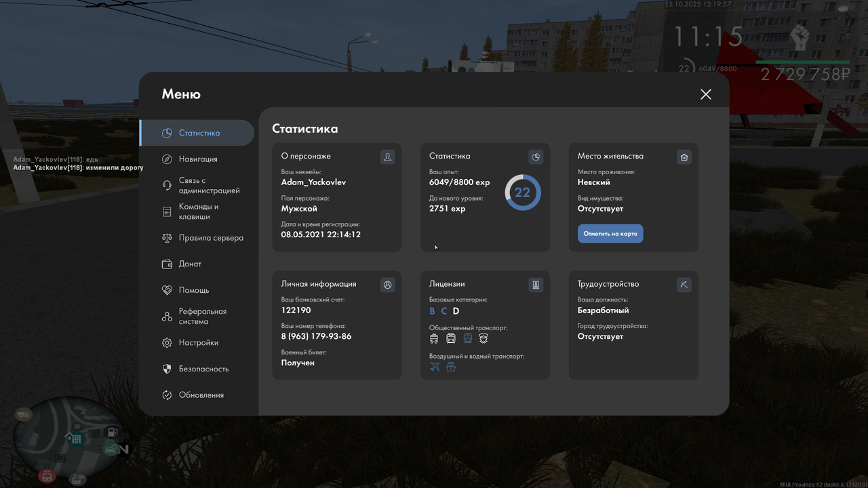Open Настройки gear icon in the sidebar
This screenshot has width=868, height=488.
click(x=166, y=342)
